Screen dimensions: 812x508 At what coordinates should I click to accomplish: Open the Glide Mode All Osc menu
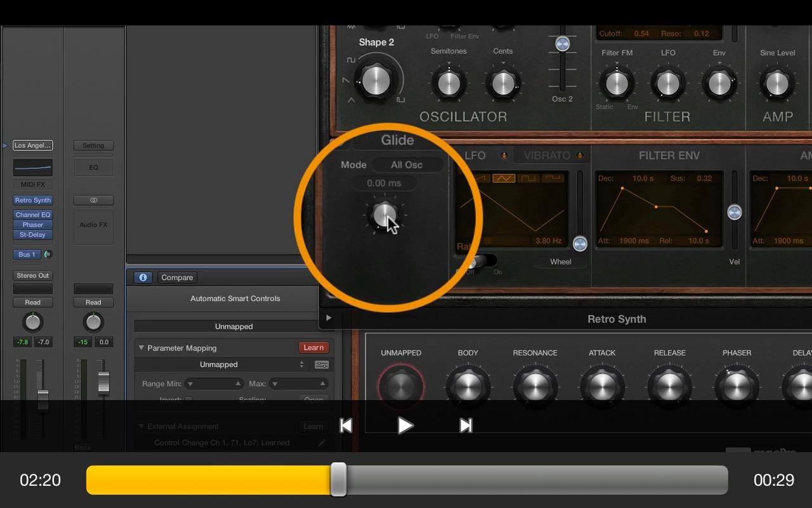pyautogui.click(x=407, y=165)
